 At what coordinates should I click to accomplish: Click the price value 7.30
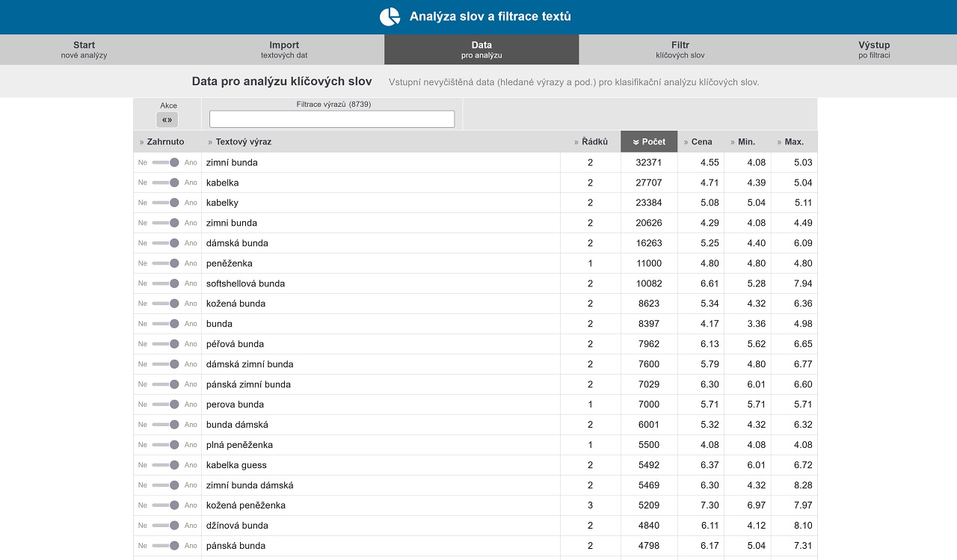pos(710,505)
